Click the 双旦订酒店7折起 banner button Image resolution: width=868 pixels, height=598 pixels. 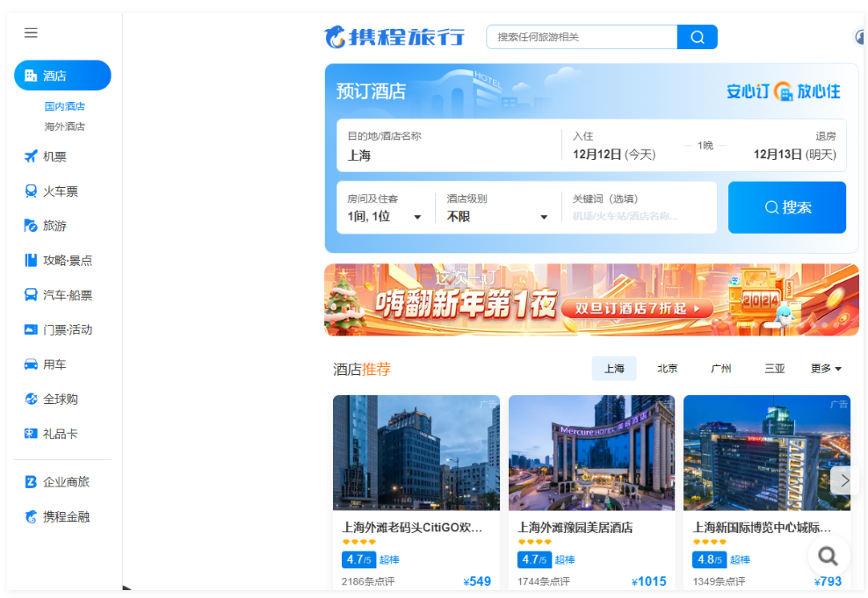pyautogui.click(x=637, y=309)
